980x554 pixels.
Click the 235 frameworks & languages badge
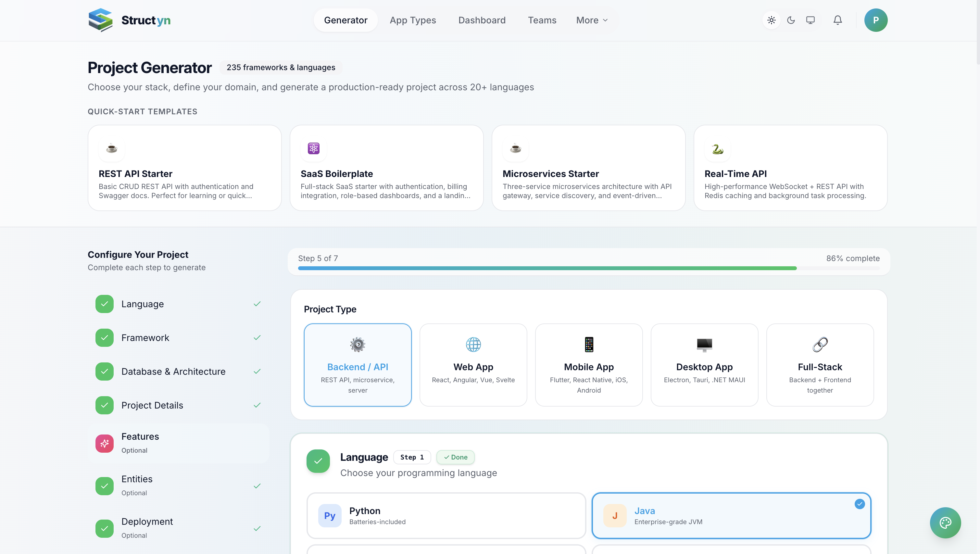tap(281, 67)
